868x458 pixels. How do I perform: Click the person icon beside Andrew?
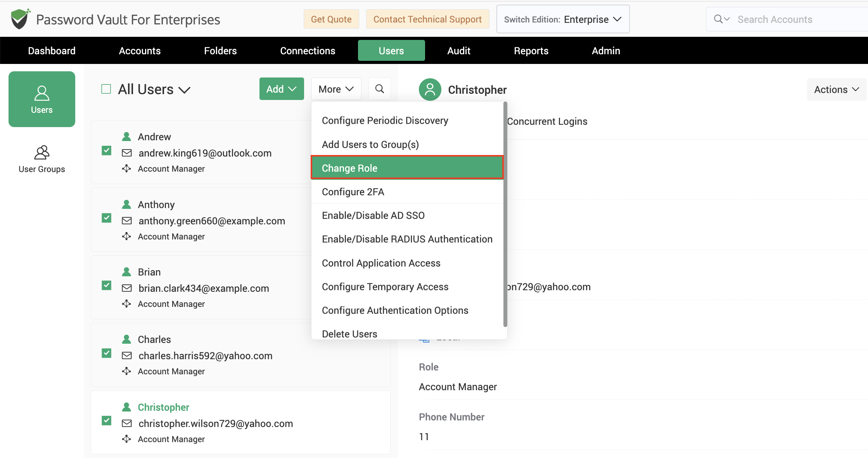coord(126,137)
